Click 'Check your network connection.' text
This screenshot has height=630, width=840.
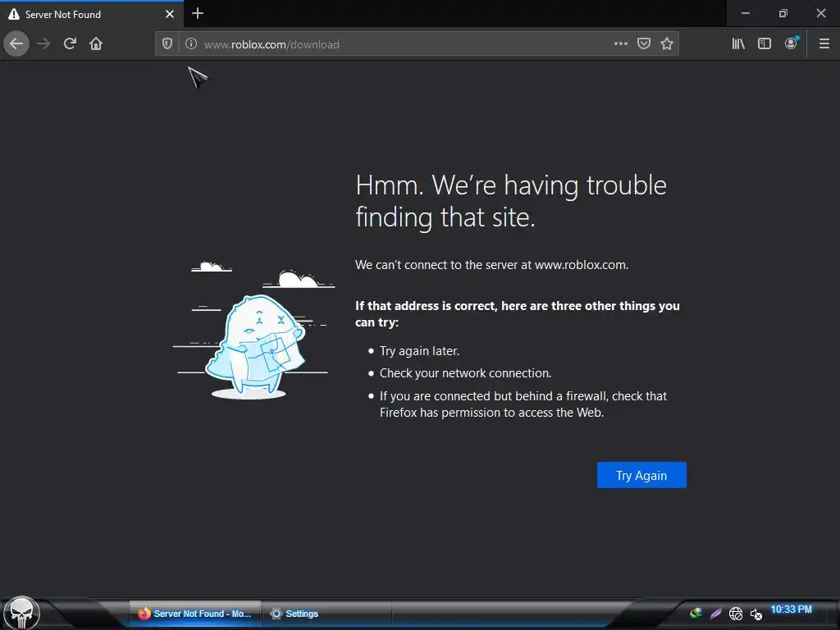tap(466, 373)
